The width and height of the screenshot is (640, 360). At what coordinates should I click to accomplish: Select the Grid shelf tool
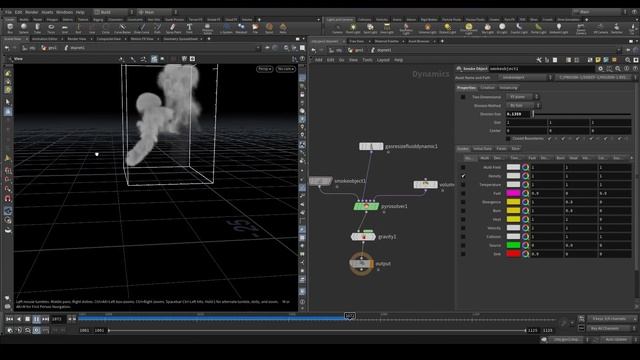pyautogui.click(x=64, y=28)
